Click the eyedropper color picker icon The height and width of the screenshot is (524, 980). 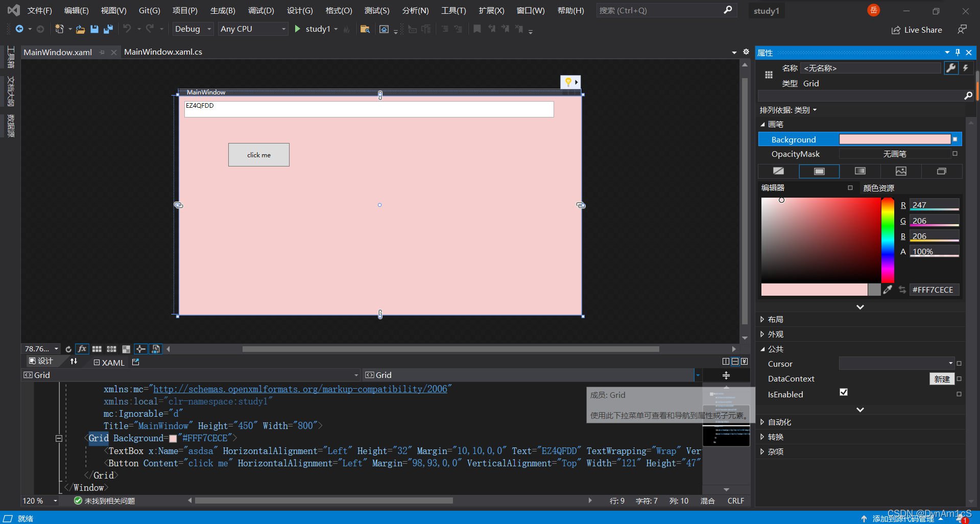pyautogui.click(x=888, y=290)
